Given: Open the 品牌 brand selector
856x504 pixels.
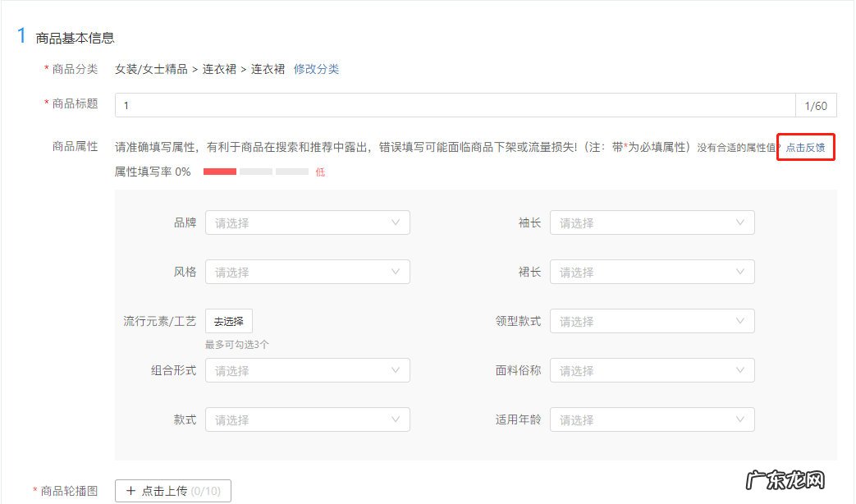Looking at the screenshot, I should point(308,222).
